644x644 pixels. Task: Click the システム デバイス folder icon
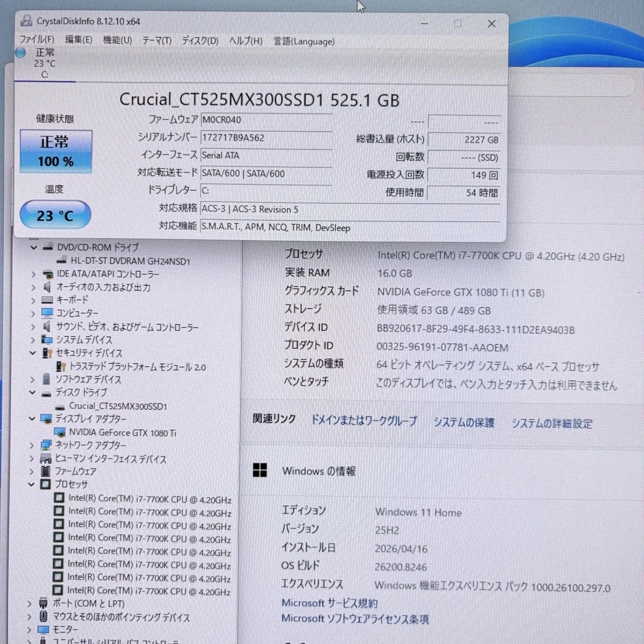pyautogui.click(x=47, y=340)
